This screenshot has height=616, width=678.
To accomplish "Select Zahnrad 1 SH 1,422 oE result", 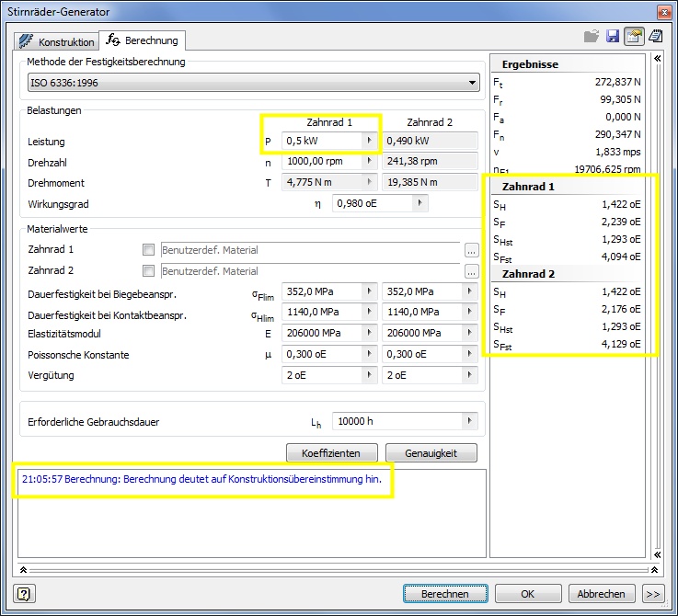I will (x=567, y=204).
